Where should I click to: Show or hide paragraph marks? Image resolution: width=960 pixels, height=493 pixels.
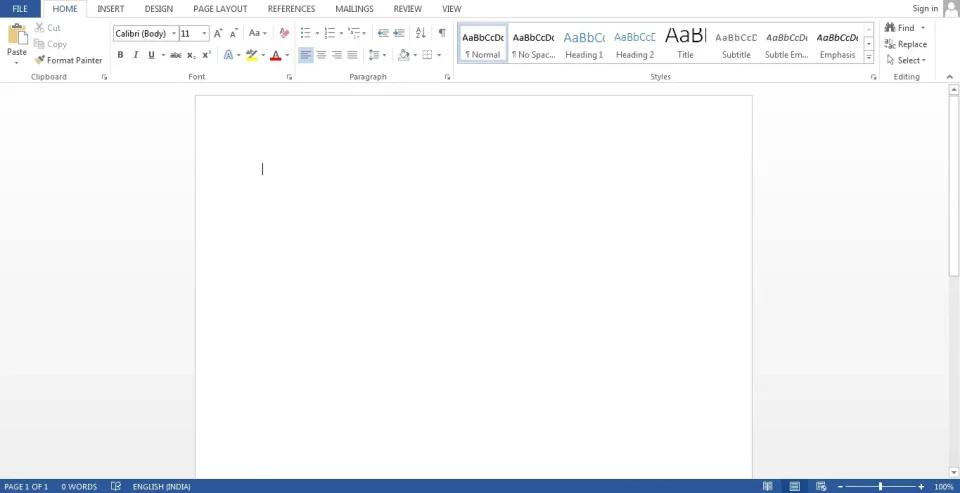pos(441,33)
